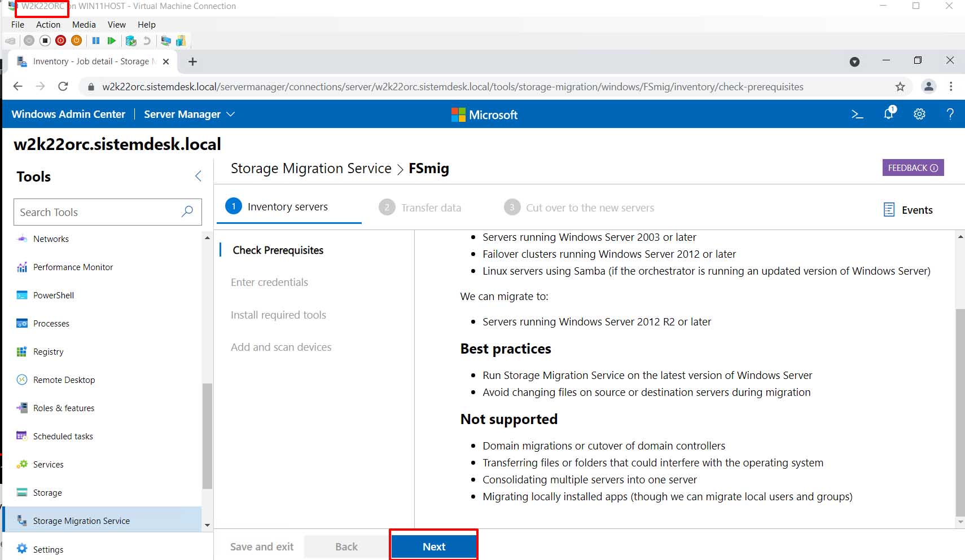Collapse the Tools panel
The height and width of the screenshot is (560, 965).
click(x=198, y=176)
